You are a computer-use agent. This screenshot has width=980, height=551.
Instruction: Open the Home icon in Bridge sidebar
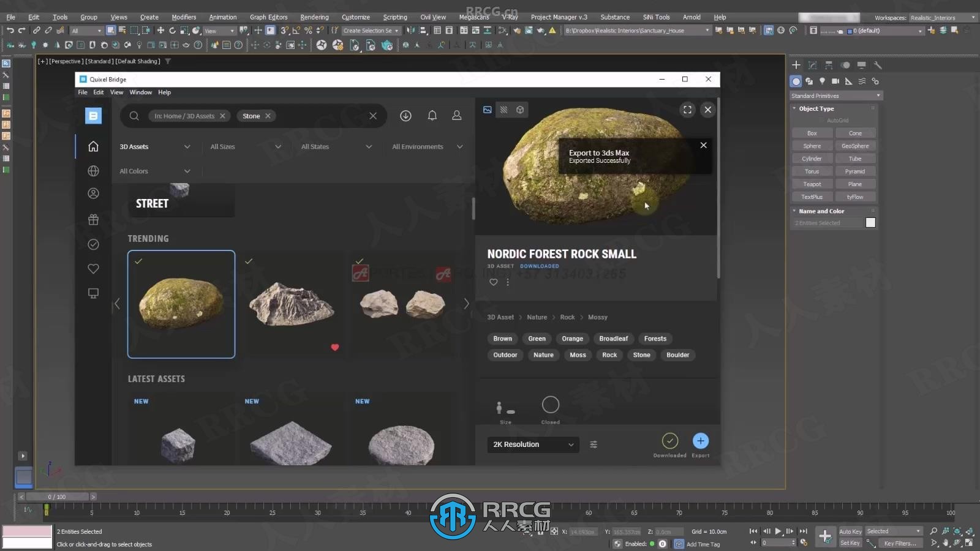pos(93,146)
